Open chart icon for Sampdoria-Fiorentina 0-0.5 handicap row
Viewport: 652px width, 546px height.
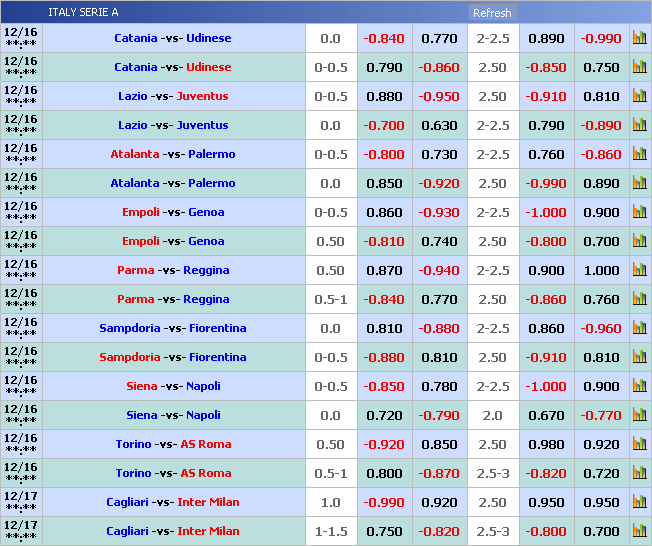[639, 358]
